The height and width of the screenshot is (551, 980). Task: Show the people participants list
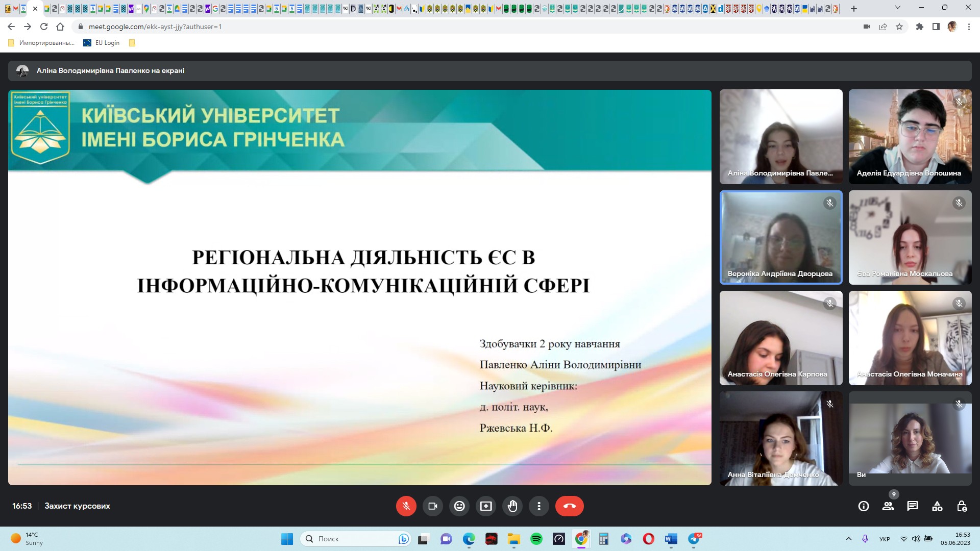click(x=888, y=506)
